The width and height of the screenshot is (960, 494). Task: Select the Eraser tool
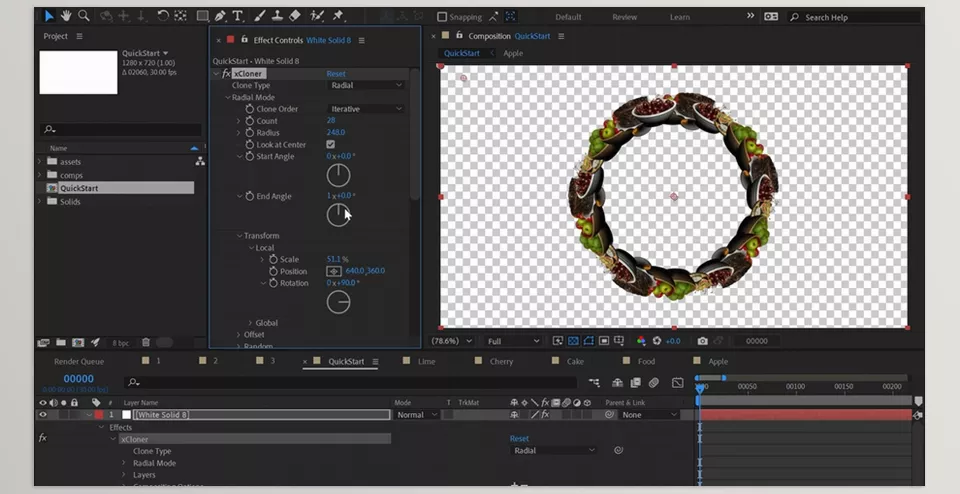294,16
